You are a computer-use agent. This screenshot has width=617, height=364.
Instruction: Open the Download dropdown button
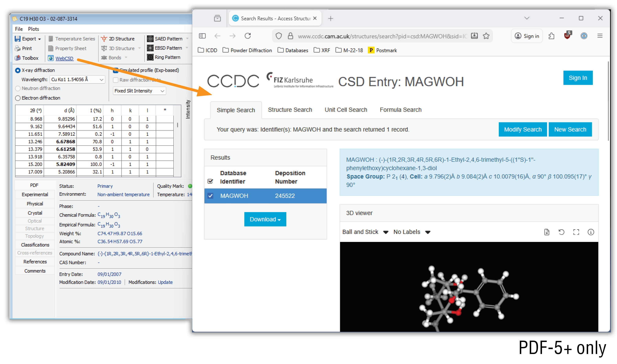click(x=265, y=219)
